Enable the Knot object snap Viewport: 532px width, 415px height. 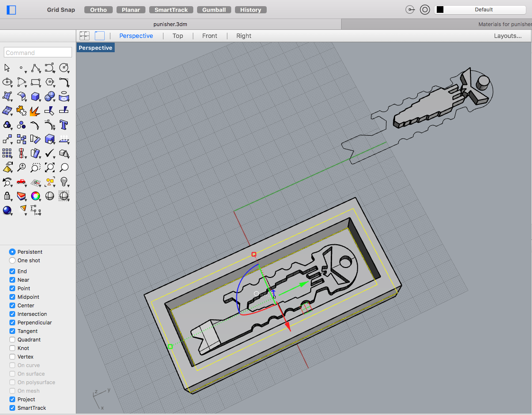12,348
